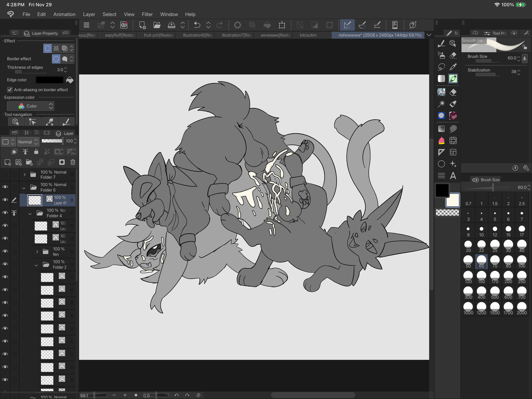
Task: Adjust the Stabilization slider
Action: pyautogui.click(x=487, y=75)
